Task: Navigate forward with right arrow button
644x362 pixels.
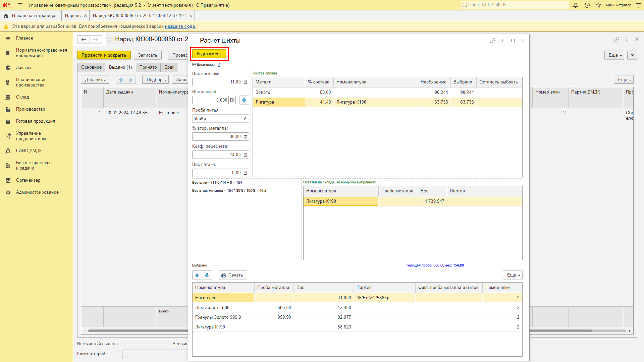Action: (x=96, y=39)
